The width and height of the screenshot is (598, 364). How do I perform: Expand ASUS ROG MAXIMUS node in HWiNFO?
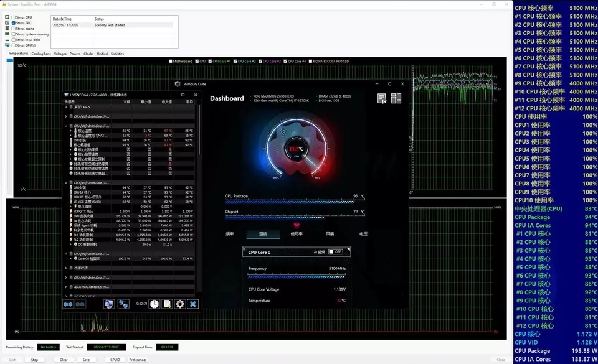click(x=66, y=287)
